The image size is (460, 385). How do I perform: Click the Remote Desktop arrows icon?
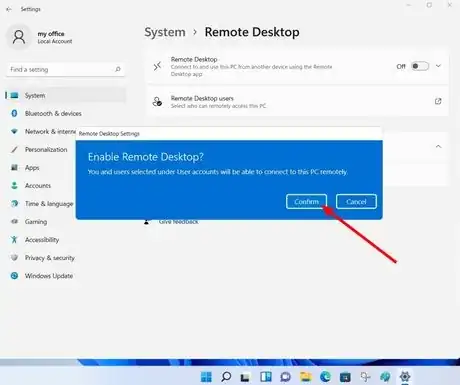157,66
